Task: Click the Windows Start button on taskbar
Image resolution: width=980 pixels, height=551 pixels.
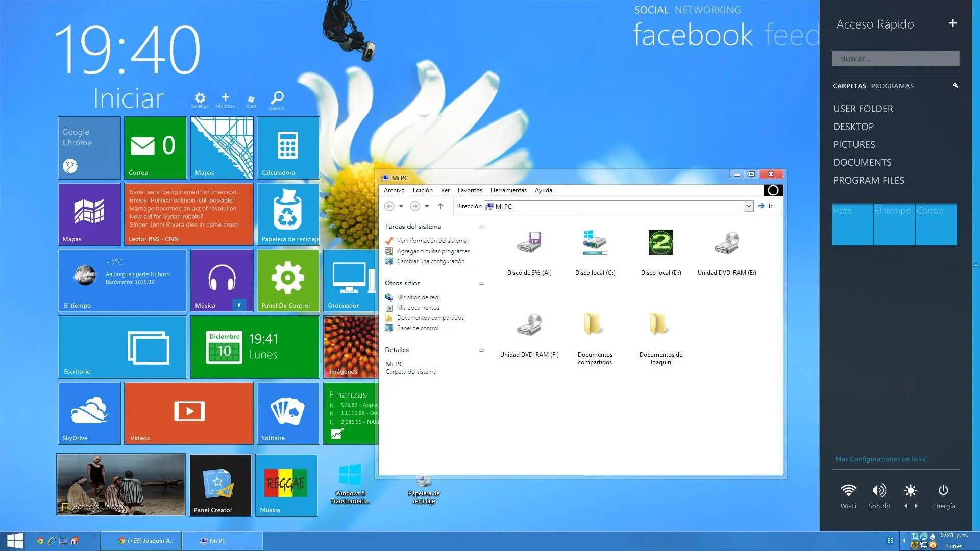Action: [15, 541]
